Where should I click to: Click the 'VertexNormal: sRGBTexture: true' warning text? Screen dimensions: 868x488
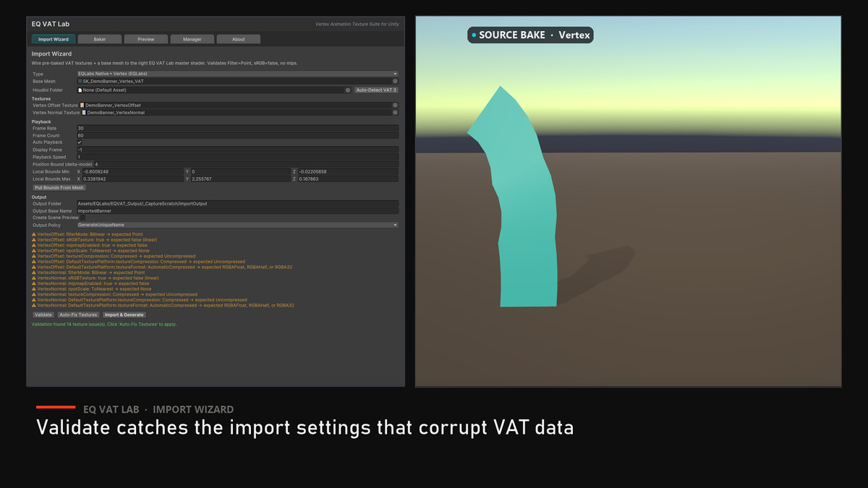pos(98,278)
